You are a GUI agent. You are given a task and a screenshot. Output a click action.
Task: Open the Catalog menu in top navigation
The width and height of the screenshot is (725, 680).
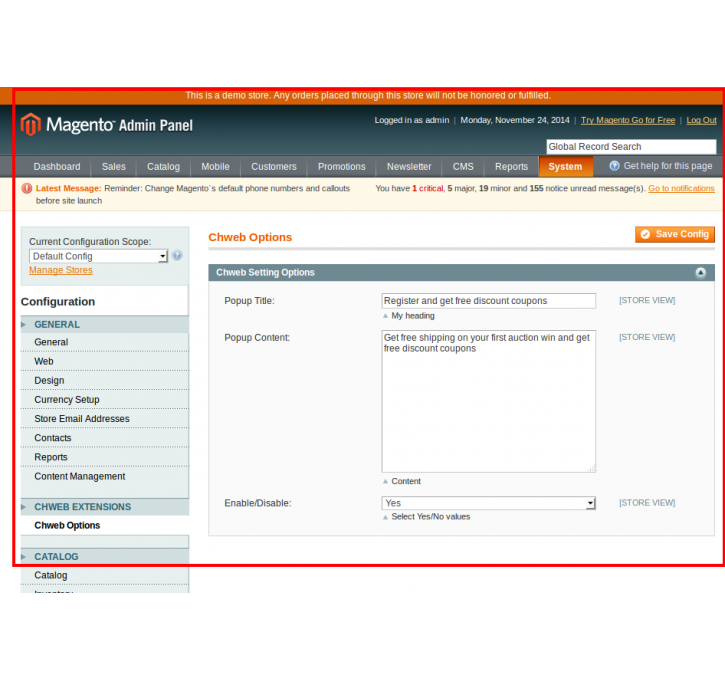pyautogui.click(x=163, y=166)
